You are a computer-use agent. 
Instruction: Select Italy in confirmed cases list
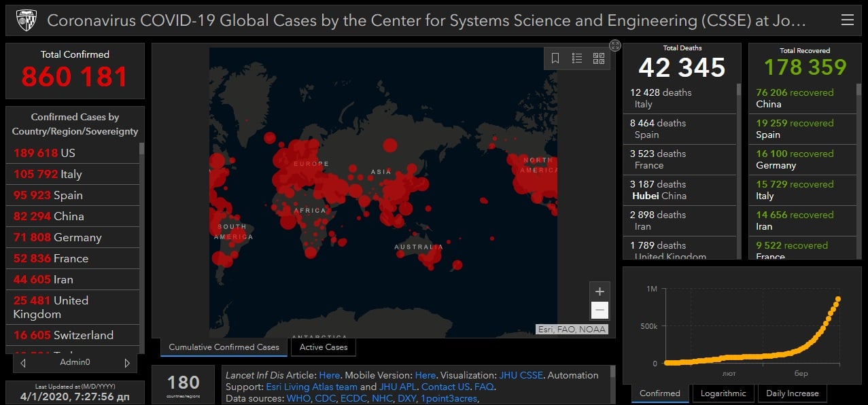click(73, 174)
